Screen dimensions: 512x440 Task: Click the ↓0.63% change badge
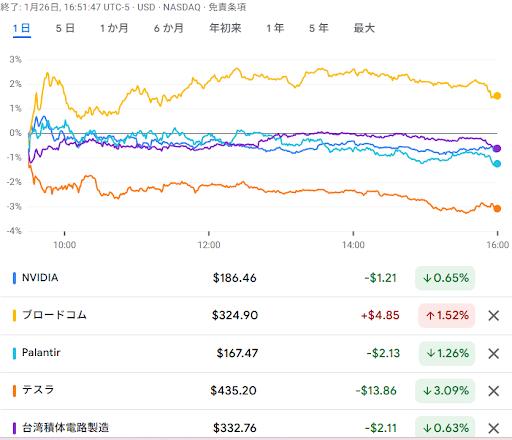click(445, 427)
